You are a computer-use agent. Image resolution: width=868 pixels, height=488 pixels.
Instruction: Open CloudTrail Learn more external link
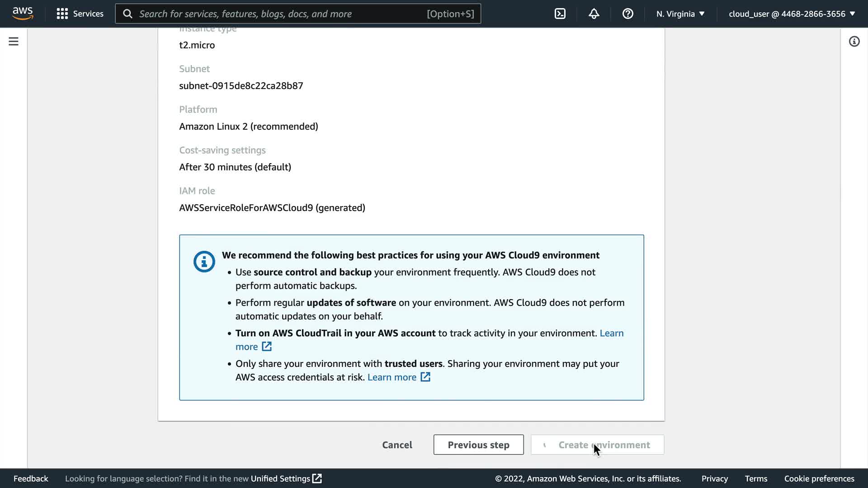tap(253, 347)
